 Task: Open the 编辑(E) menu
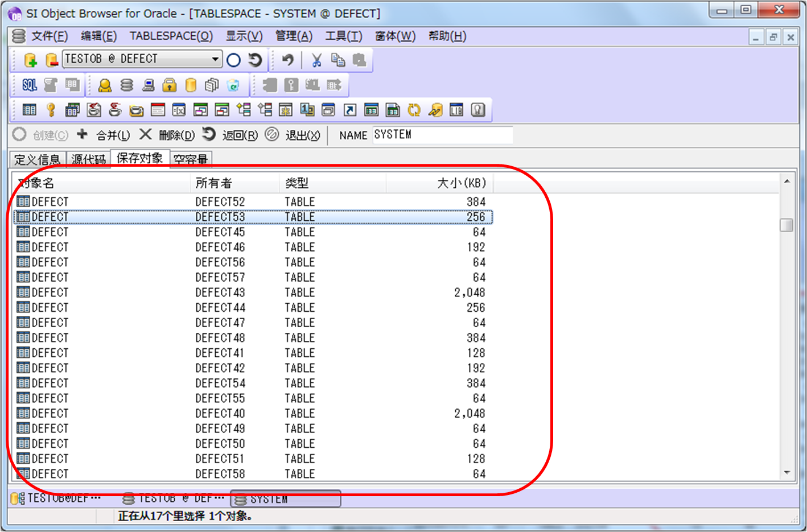[x=98, y=36]
